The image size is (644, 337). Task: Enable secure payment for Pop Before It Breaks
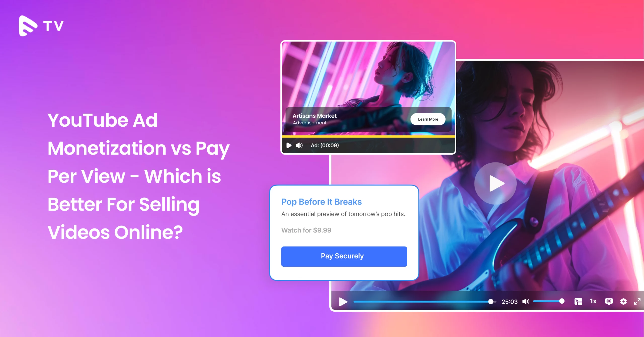click(343, 256)
